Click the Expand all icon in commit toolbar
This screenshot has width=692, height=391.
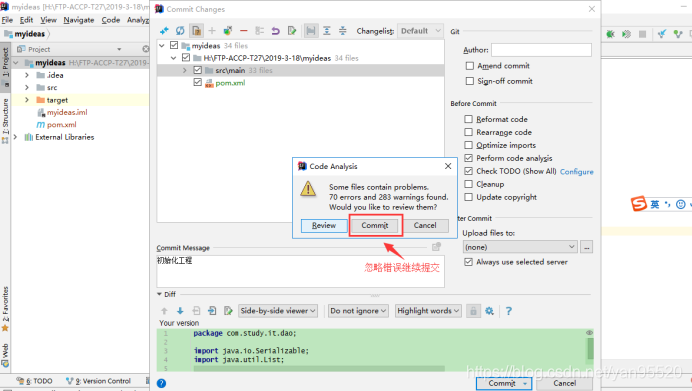pos(327,31)
